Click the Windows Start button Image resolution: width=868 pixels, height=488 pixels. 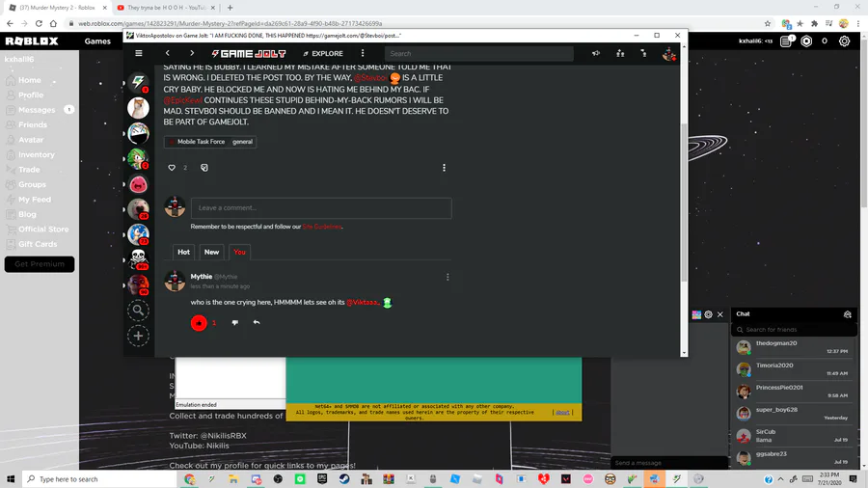[x=11, y=479]
